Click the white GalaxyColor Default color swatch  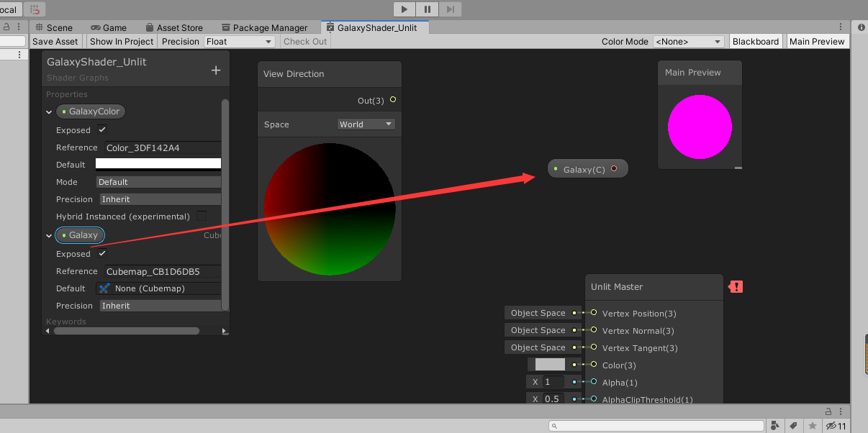tap(158, 164)
